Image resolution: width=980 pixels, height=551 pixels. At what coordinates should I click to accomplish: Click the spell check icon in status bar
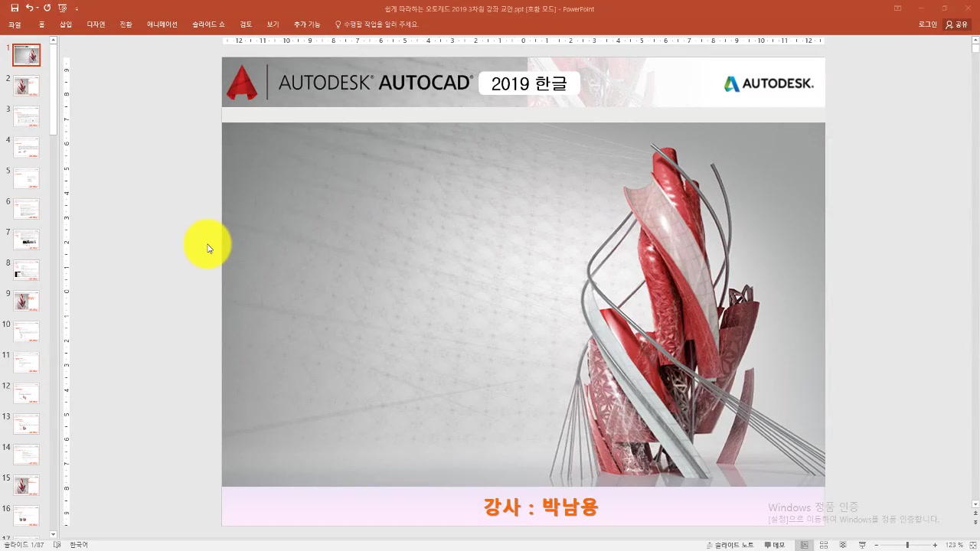pyautogui.click(x=57, y=545)
